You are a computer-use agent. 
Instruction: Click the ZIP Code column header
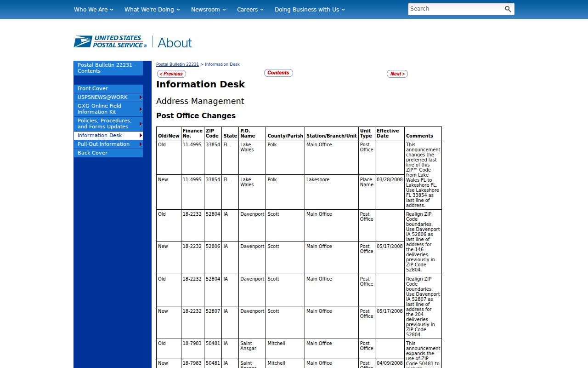pos(213,133)
